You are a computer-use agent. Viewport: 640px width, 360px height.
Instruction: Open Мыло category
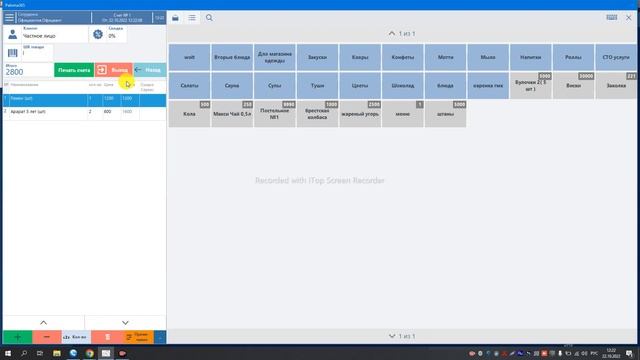(488, 57)
